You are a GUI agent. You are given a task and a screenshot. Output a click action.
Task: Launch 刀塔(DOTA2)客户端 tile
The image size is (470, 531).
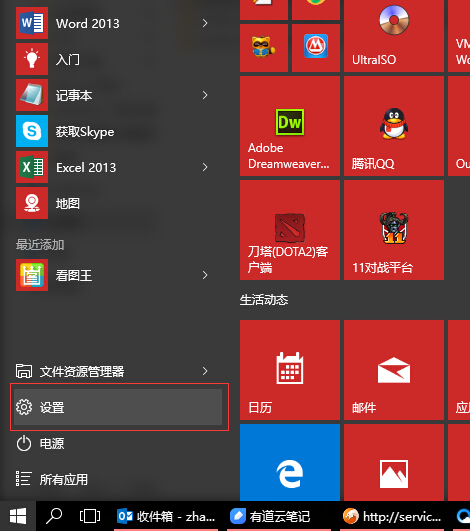click(290, 230)
